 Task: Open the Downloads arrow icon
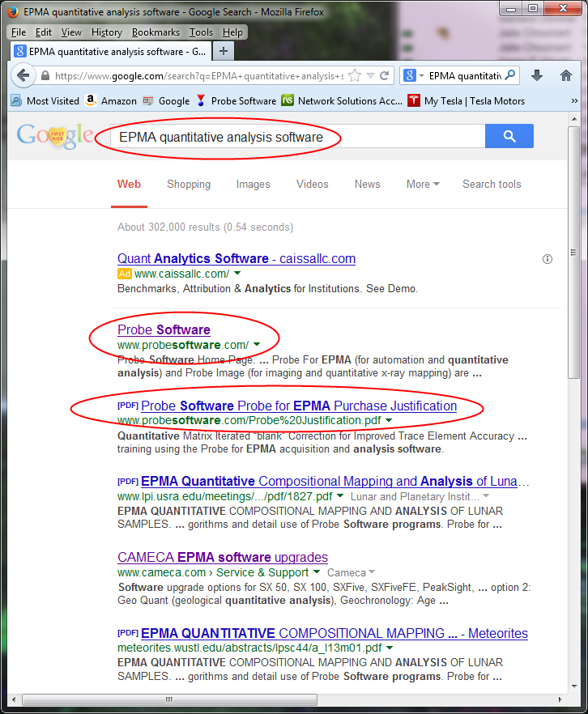(537, 75)
